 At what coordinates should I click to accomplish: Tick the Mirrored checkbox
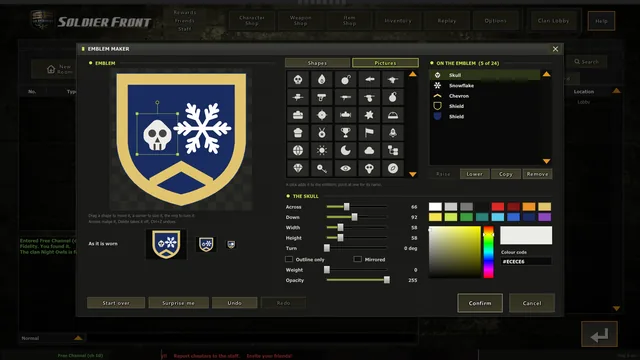358,259
